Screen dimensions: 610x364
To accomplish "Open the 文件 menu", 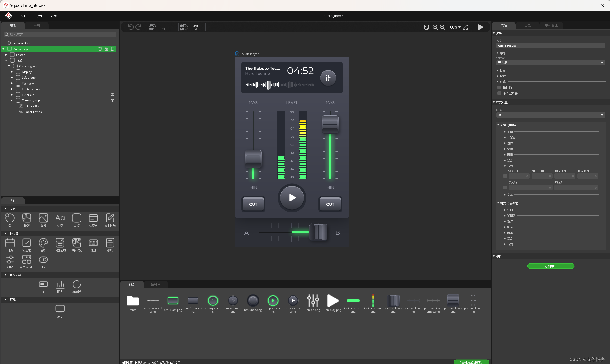I will tap(23, 15).
